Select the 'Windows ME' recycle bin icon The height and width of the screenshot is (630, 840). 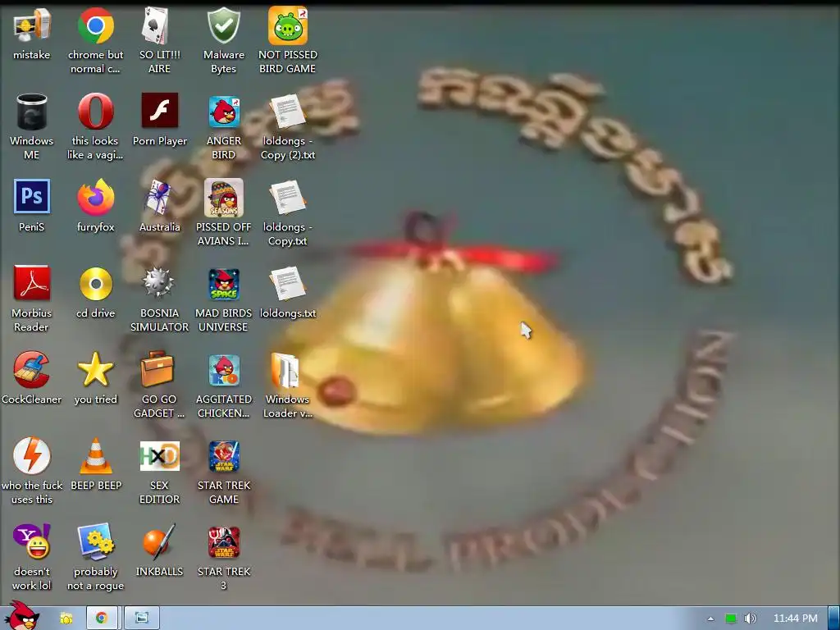coord(32,112)
